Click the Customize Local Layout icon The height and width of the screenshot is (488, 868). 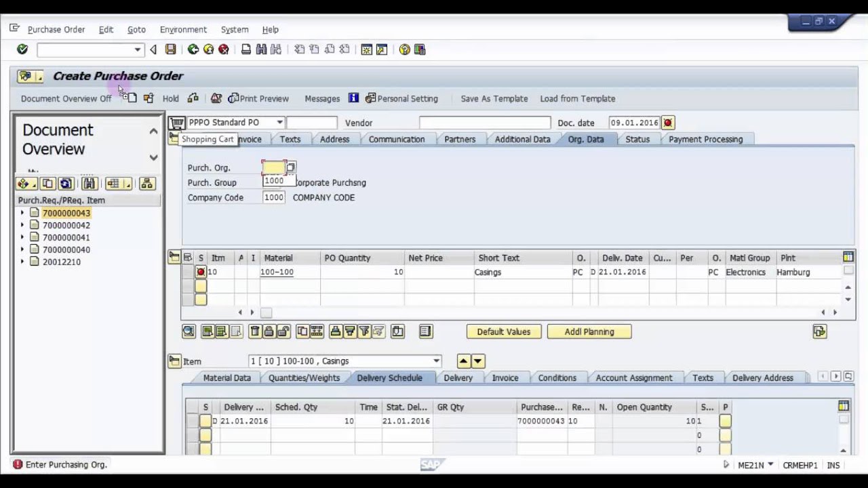click(420, 49)
